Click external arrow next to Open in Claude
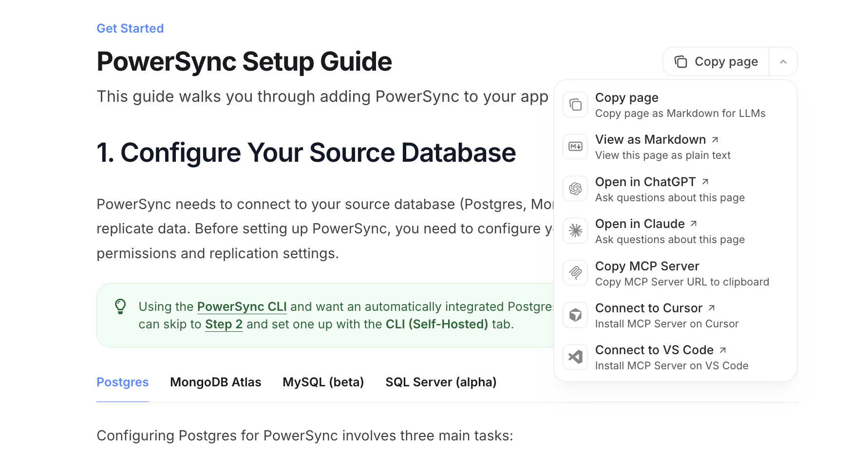 694,224
